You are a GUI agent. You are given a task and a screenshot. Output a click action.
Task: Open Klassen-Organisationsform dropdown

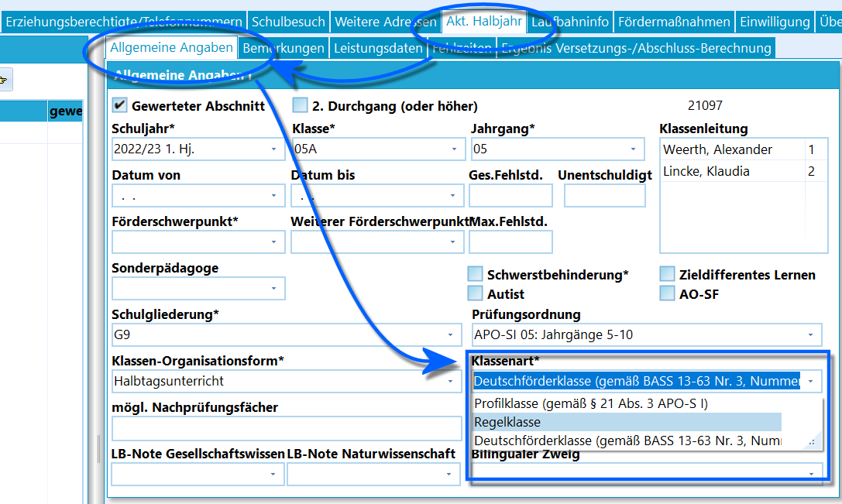point(451,381)
